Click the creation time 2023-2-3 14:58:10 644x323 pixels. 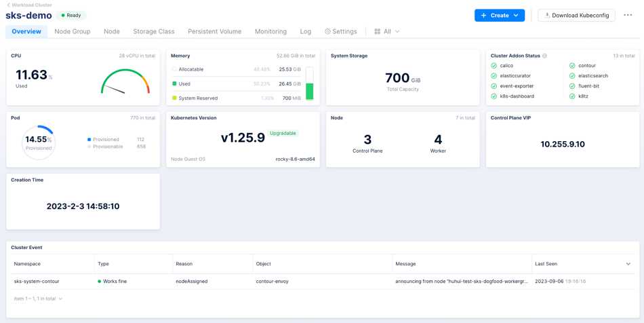(x=83, y=206)
